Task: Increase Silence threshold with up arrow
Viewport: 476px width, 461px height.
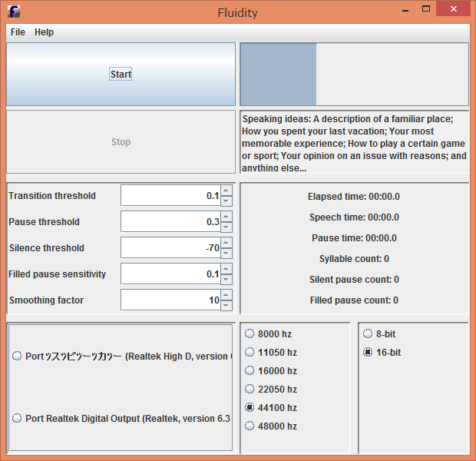Action: (x=226, y=243)
